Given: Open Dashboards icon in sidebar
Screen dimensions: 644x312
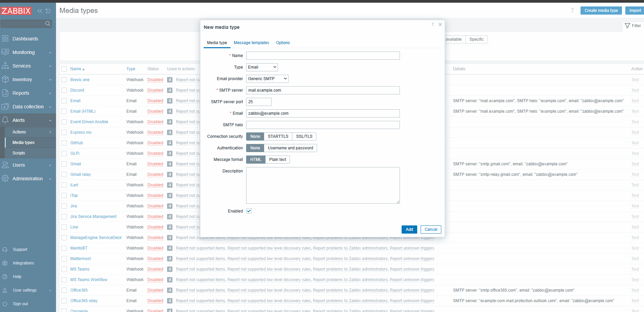Looking at the screenshot, I should pyautogui.click(x=5, y=39).
